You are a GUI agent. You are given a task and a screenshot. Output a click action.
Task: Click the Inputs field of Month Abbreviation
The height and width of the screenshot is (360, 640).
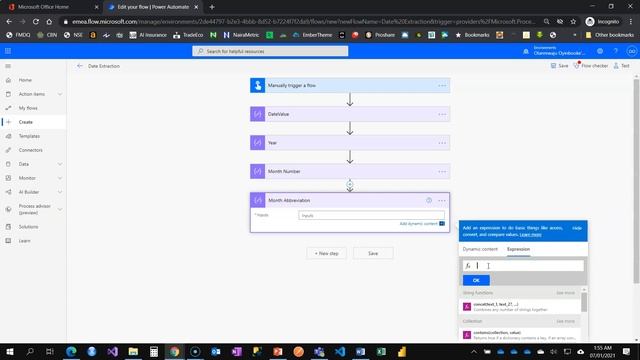[x=371, y=216]
